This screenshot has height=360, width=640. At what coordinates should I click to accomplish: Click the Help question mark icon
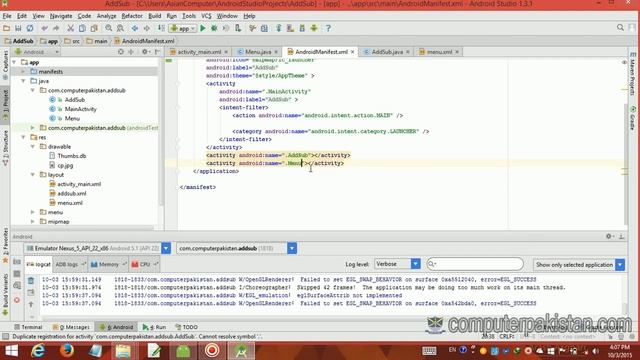click(x=328, y=28)
